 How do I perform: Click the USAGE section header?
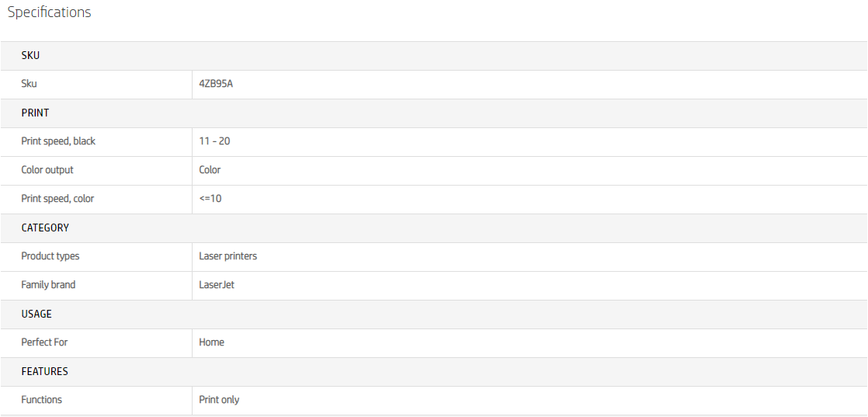coord(36,314)
